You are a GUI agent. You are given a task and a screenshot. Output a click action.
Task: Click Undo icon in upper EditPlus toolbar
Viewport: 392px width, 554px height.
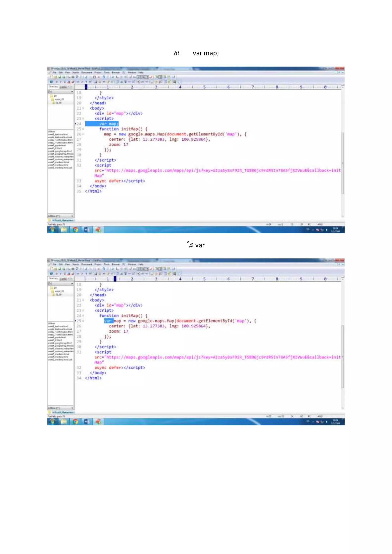104,77
